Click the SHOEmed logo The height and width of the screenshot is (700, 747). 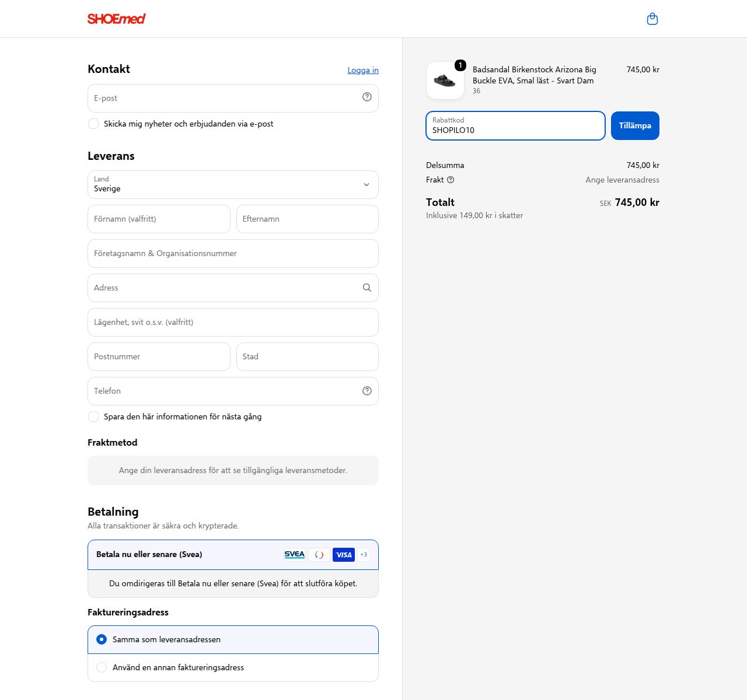(x=116, y=19)
